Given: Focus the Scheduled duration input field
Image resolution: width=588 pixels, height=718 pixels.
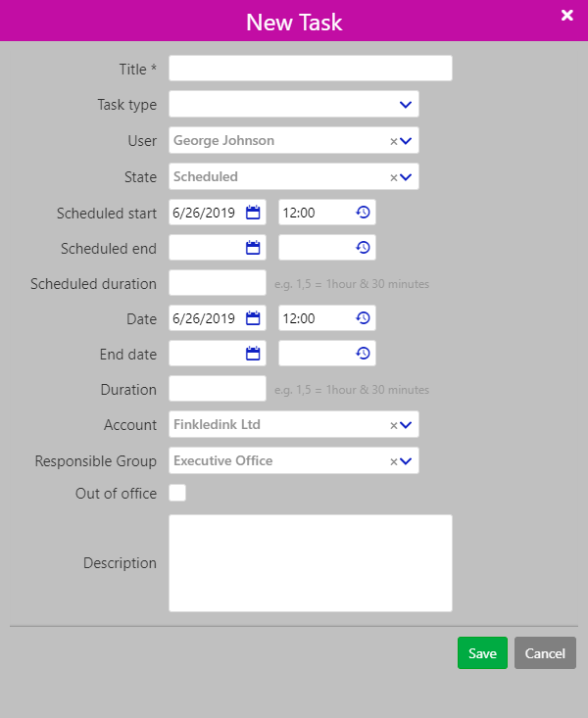Looking at the screenshot, I should 217,283.
